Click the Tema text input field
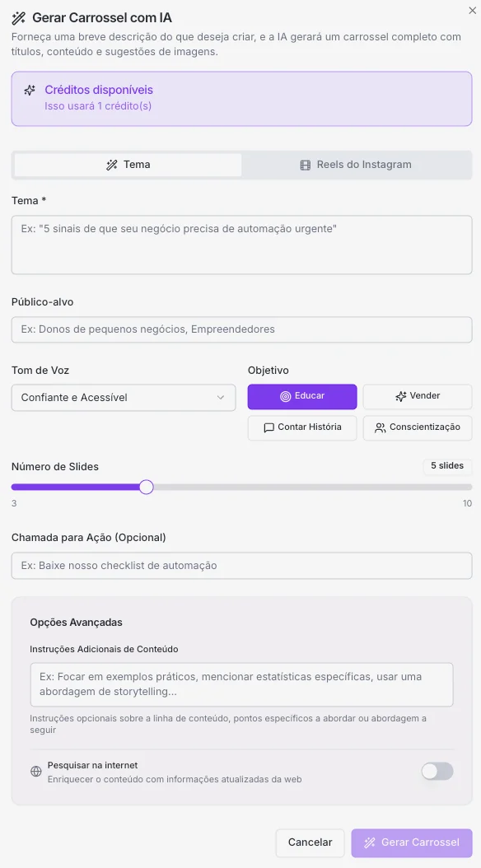The image size is (481, 868). [x=241, y=244]
